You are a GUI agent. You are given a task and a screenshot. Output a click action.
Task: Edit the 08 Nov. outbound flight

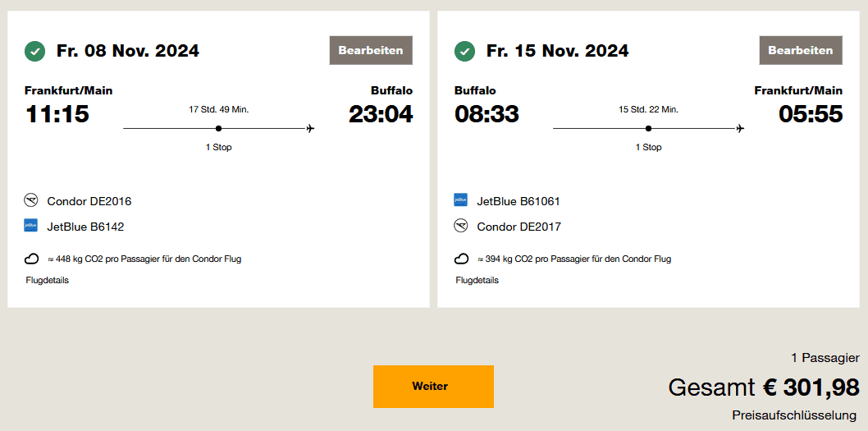pyautogui.click(x=371, y=50)
